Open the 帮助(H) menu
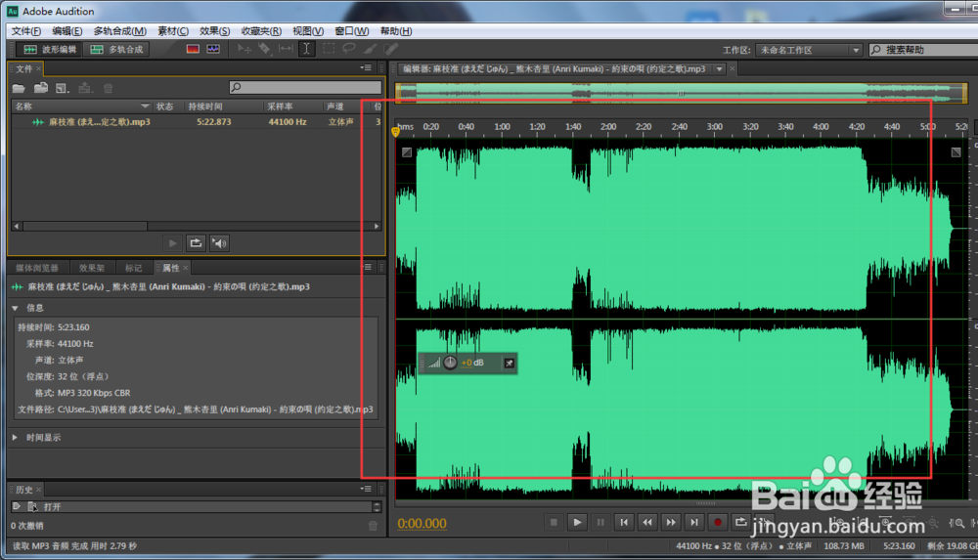The width and height of the screenshot is (978, 560). pos(396,31)
